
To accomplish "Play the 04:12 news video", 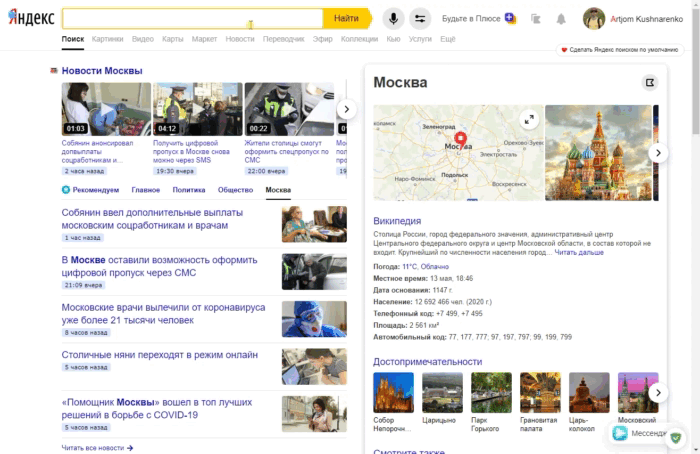I will coord(198,109).
